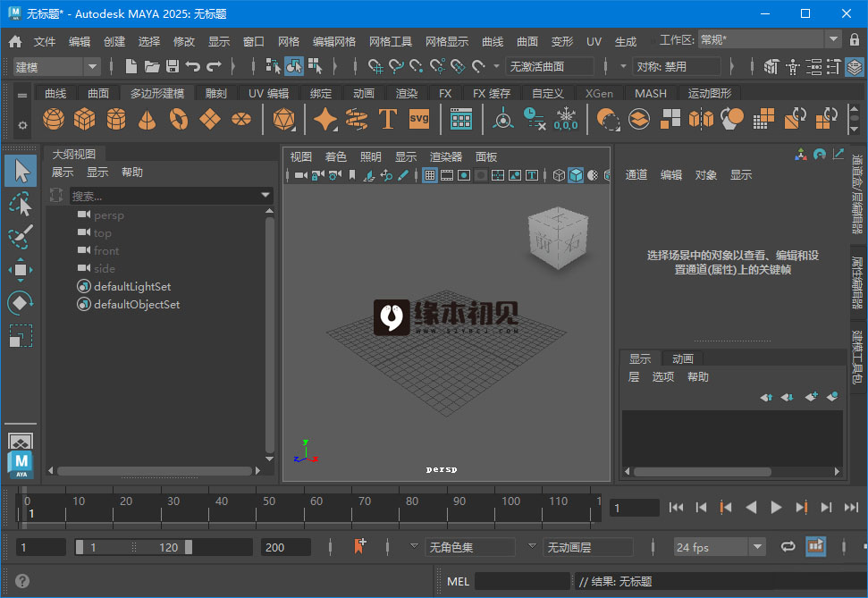Click the outliner horizontal scrollbar

click(155, 471)
